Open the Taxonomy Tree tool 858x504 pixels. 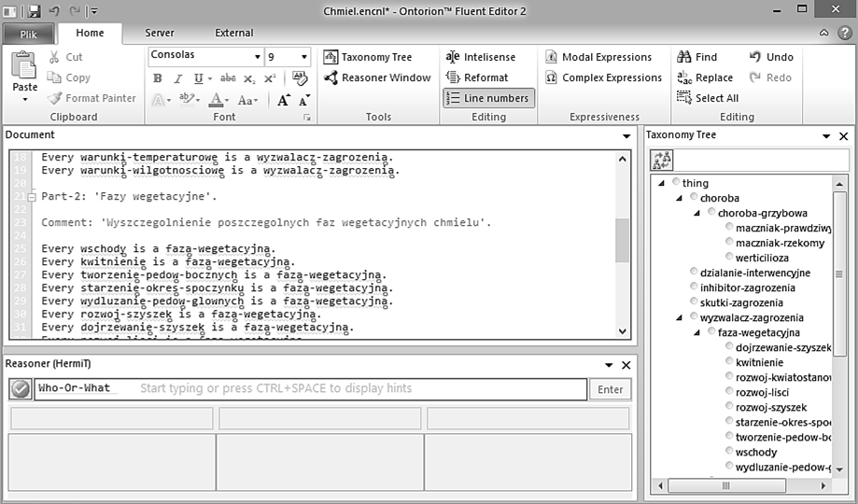[x=367, y=57]
